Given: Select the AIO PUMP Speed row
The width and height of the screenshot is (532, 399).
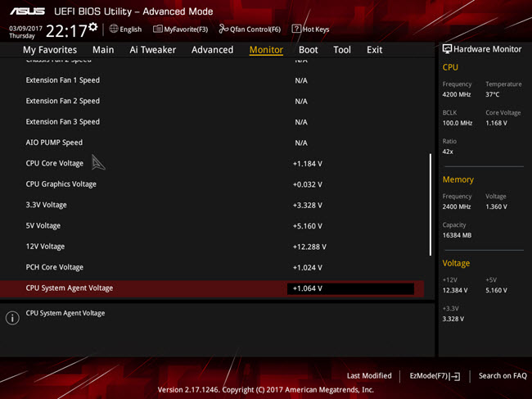Looking at the screenshot, I should [x=212, y=143].
